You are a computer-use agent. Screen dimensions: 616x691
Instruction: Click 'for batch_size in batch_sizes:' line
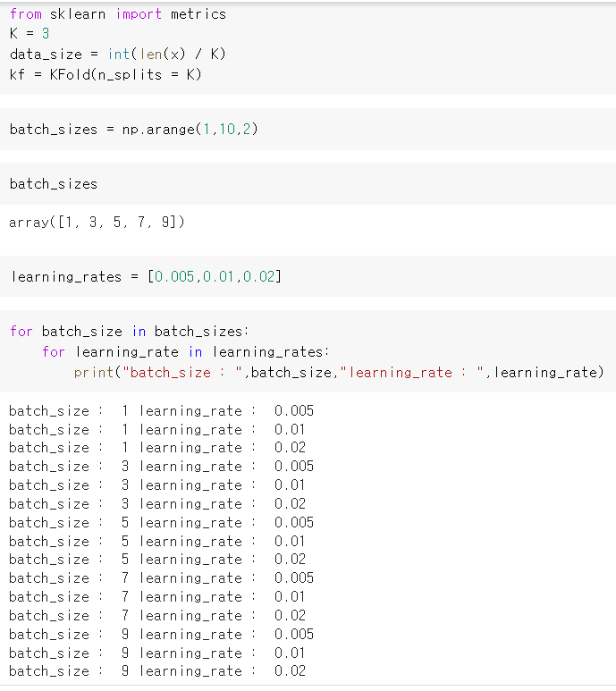[x=129, y=332]
